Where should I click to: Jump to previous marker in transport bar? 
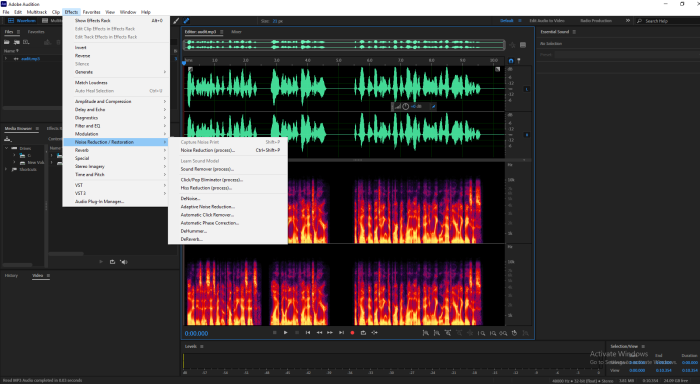pyautogui.click(x=308, y=333)
